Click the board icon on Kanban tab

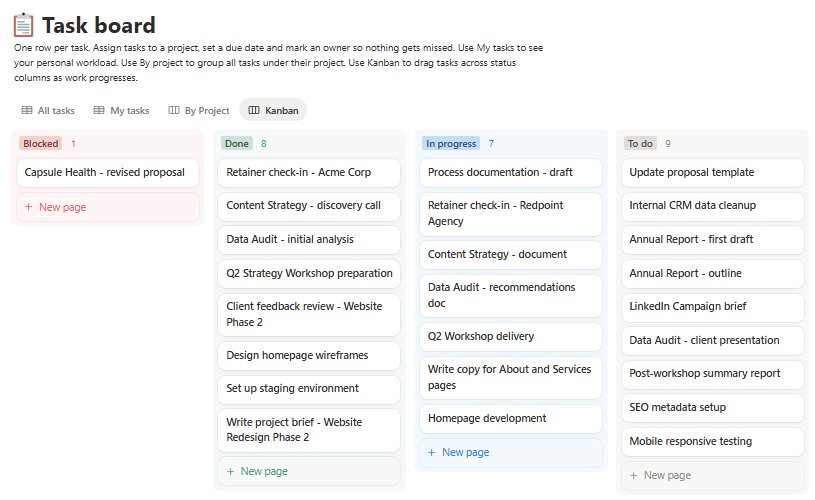254,110
